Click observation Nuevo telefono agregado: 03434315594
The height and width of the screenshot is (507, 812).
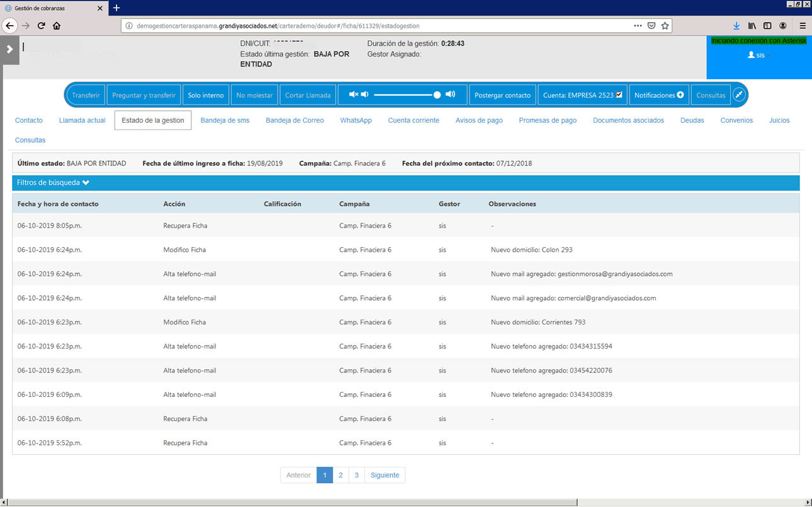pos(551,346)
